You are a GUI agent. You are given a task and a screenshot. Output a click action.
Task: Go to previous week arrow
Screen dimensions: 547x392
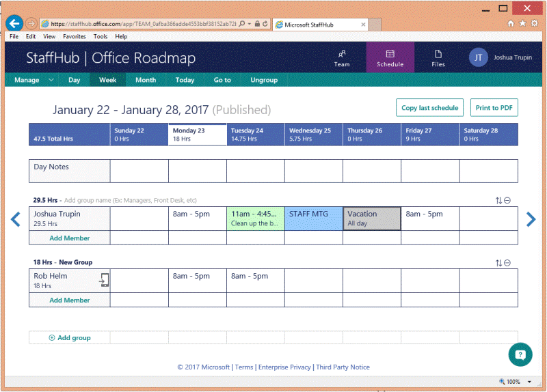tap(16, 219)
